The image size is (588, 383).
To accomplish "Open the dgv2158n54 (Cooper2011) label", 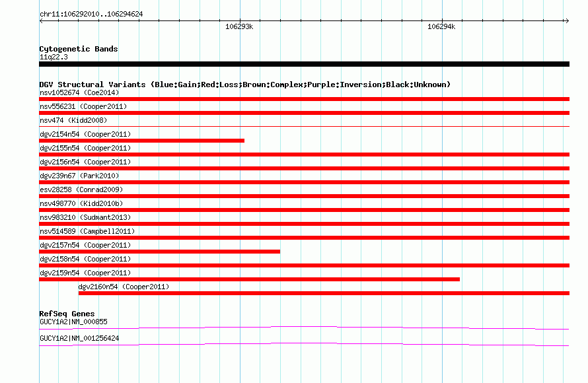I will click(x=85, y=259).
